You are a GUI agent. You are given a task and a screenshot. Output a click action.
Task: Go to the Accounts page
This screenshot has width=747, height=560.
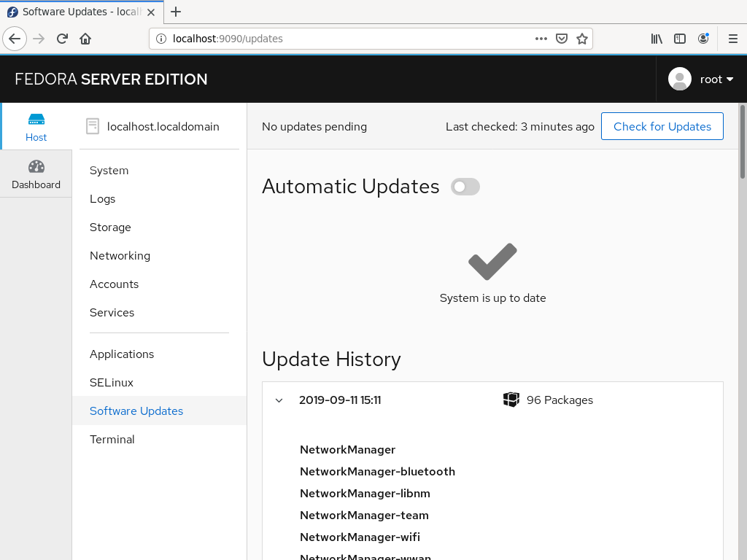115,284
